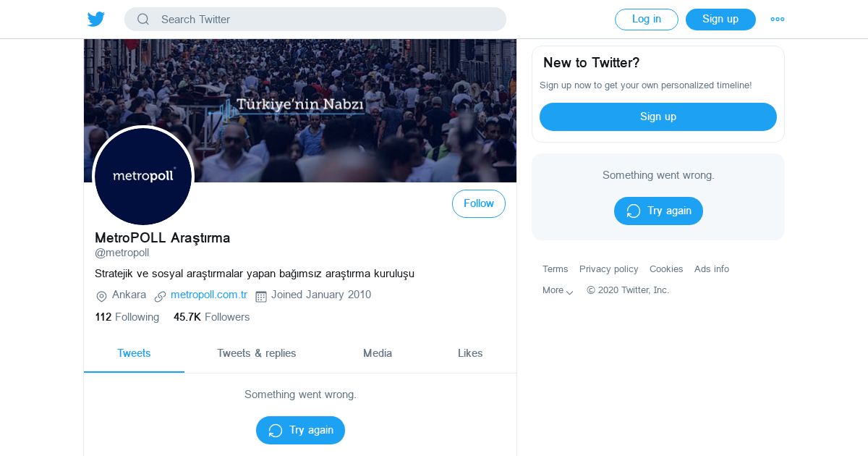Screen dimensions: 868x456
Task: Select the Likes tab
Action: [469, 353]
